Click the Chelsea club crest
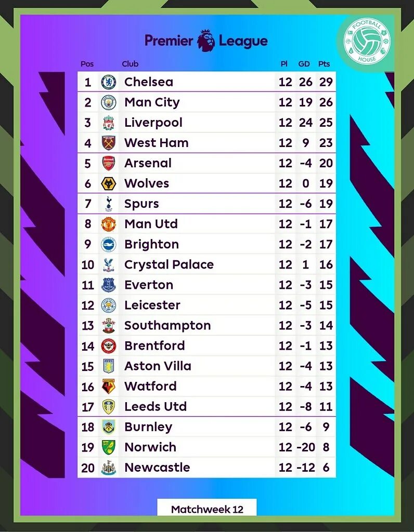 click(109, 82)
